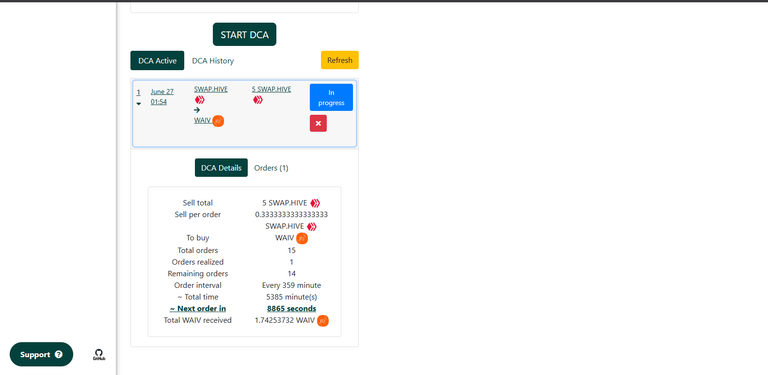Click the June 27 01:54 date link
768x375 pixels.
pos(162,97)
